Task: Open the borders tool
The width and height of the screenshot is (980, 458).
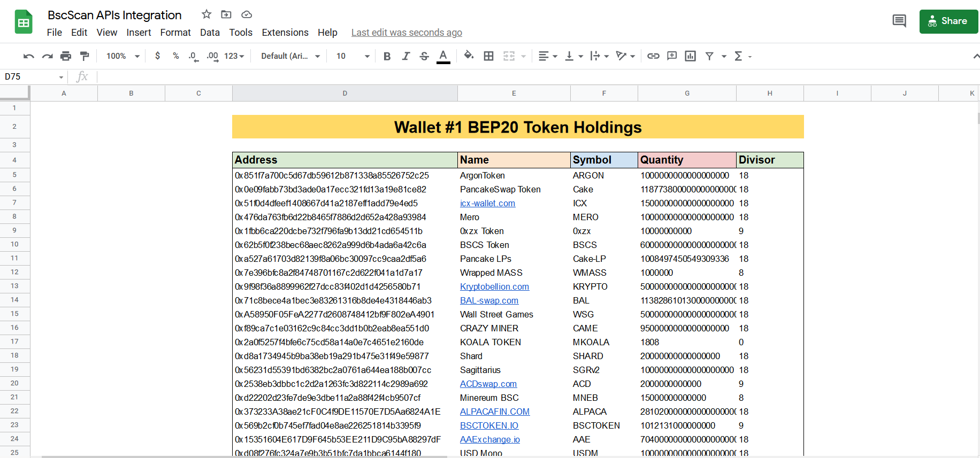Action: [x=488, y=56]
